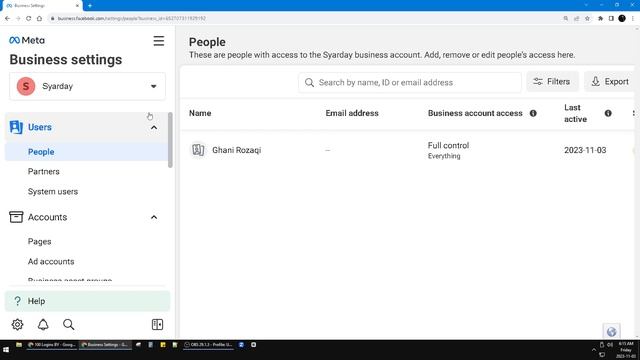Click the Email address column header
640x360 pixels.
pyautogui.click(x=352, y=113)
